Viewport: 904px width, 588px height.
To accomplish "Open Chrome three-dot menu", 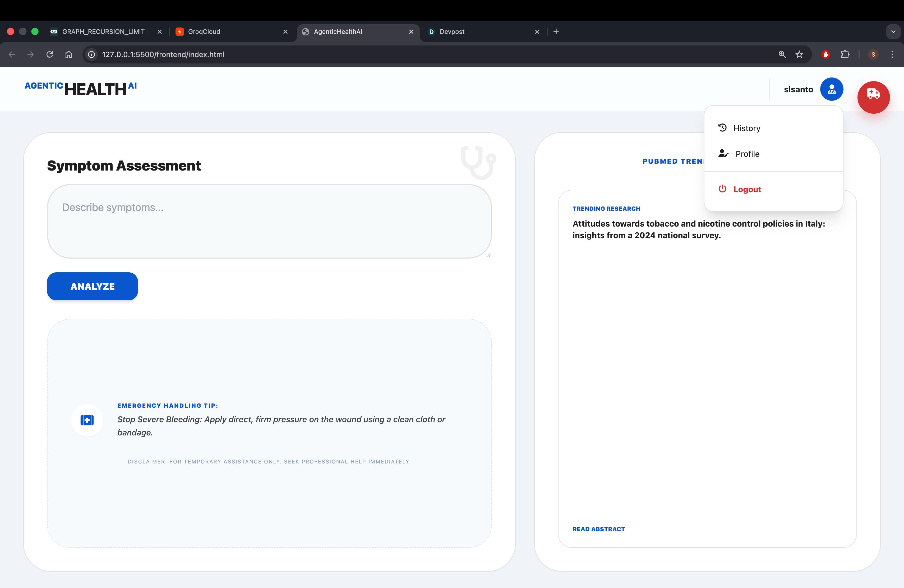I will coord(892,54).
